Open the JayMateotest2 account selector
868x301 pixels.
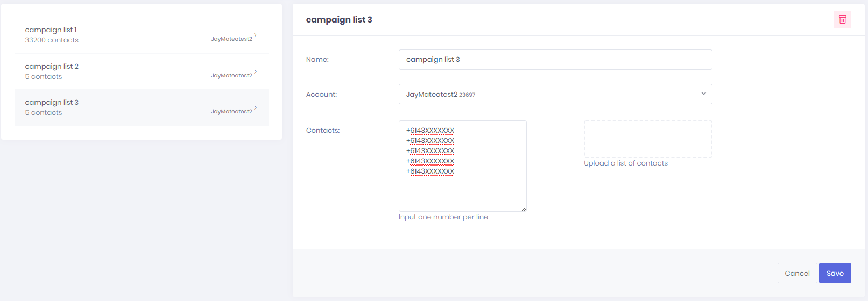[x=555, y=94]
